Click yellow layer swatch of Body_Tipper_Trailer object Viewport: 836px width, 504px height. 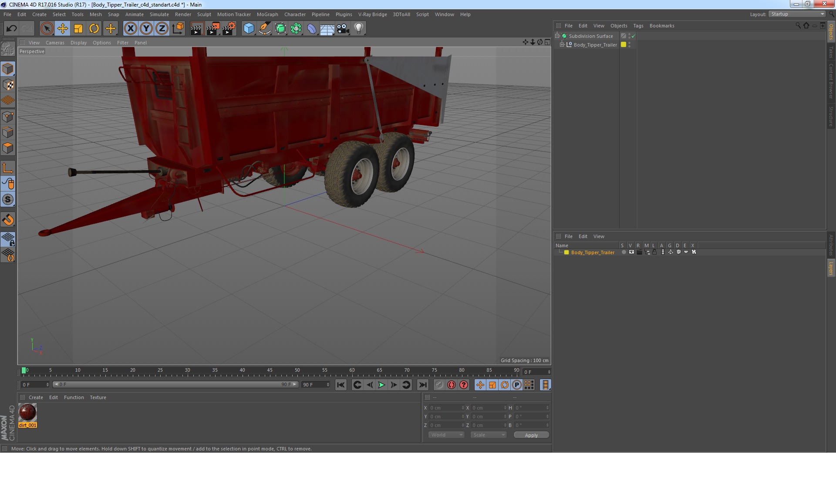coord(624,44)
